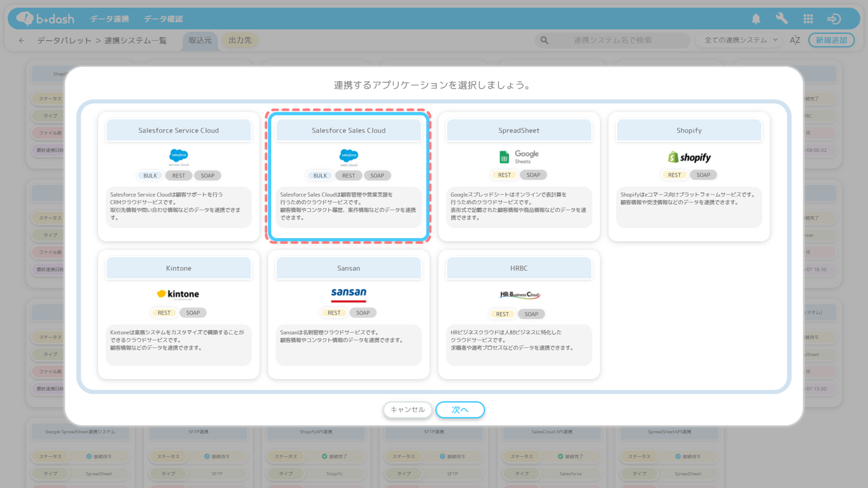The image size is (868, 488).
Task: Click the 接続待ち status icon in Google SpreadSheet連携システム card
Action: click(89, 456)
